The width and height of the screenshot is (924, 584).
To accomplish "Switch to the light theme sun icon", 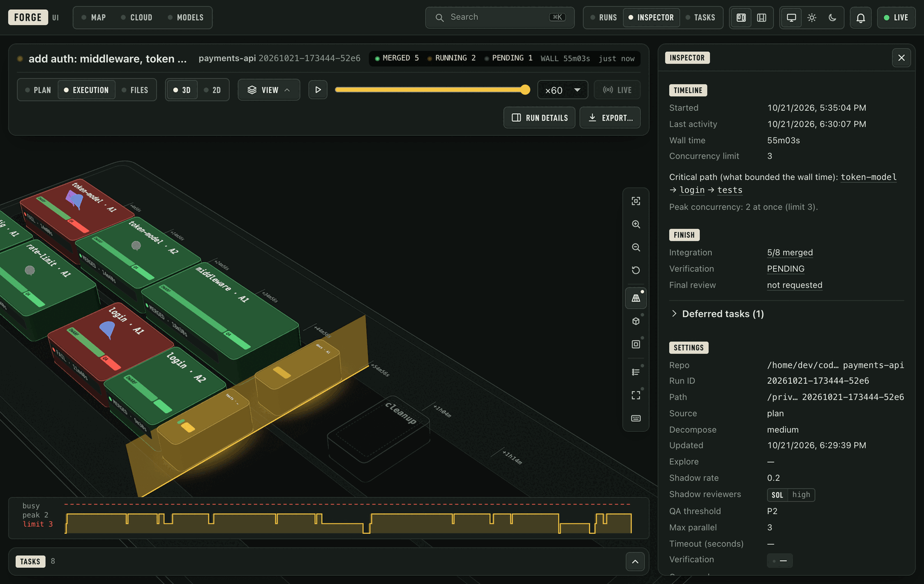I will 812,18.
